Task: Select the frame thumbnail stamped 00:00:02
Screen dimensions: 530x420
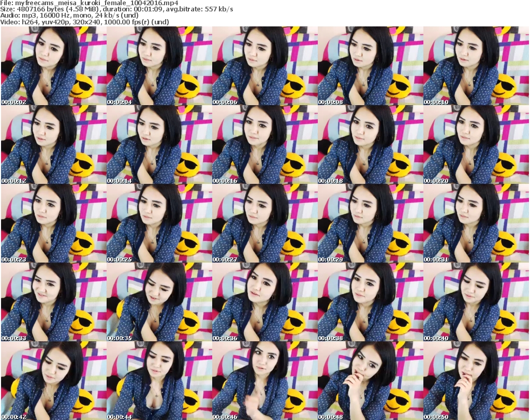Action: click(x=54, y=66)
